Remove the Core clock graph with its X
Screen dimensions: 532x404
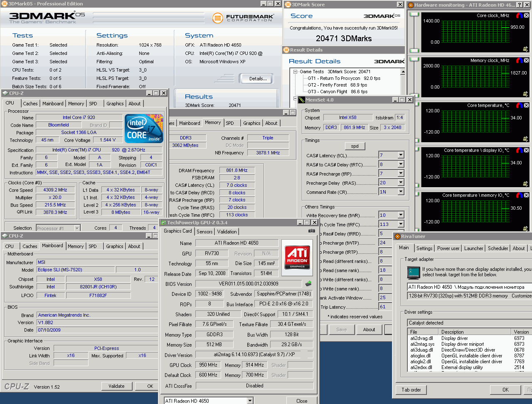tap(526, 15)
